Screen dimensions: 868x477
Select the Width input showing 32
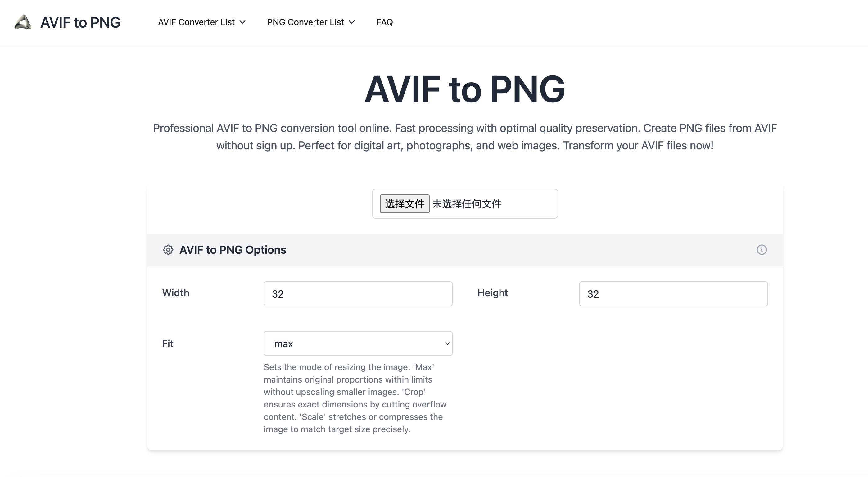[358, 293]
